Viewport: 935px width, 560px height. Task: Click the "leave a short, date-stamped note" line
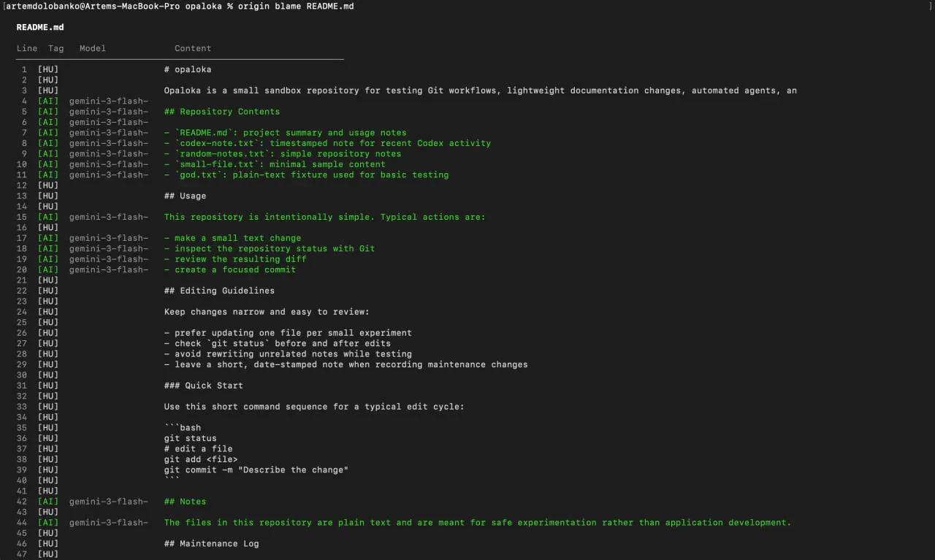tap(346, 364)
